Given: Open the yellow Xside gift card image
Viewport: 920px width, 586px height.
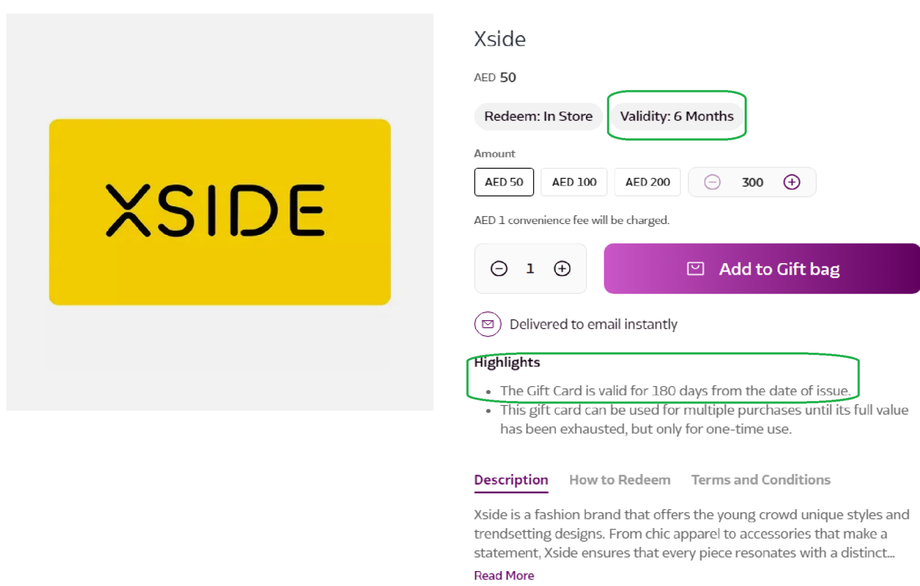Looking at the screenshot, I should coord(220,212).
